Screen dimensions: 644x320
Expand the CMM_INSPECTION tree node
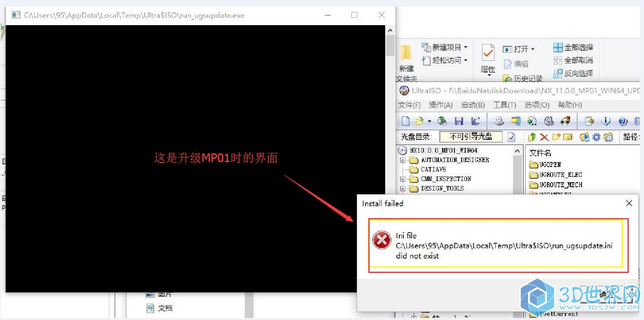[403, 179]
